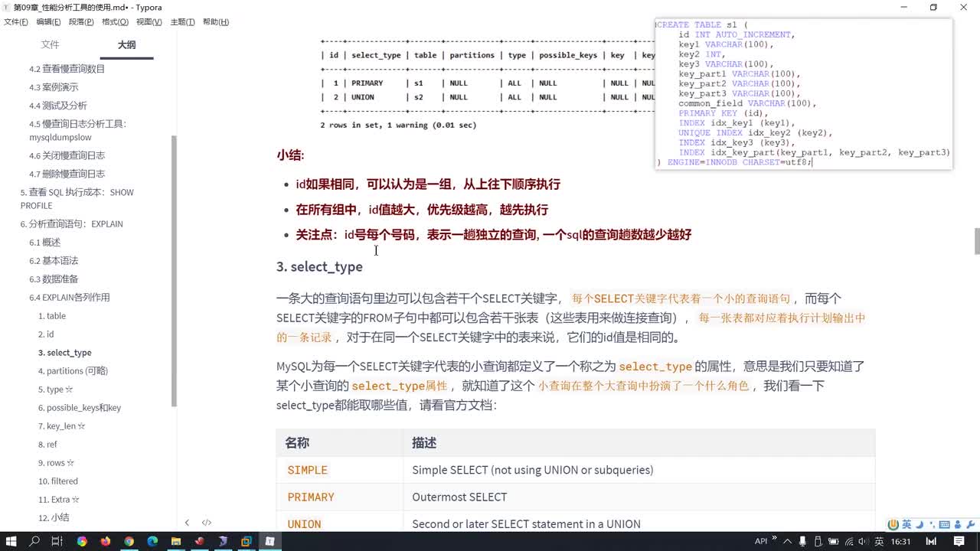Go to outline item 7. key_len ☆
Image resolution: width=980 pixels, height=551 pixels.
tap(61, 426)
